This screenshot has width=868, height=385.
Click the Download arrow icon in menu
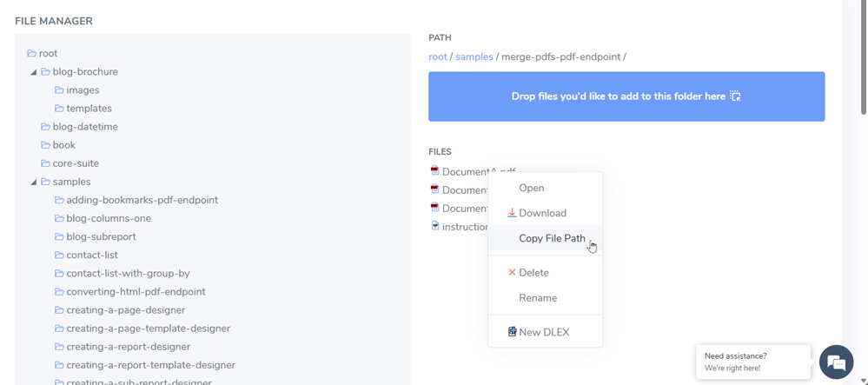512,213
